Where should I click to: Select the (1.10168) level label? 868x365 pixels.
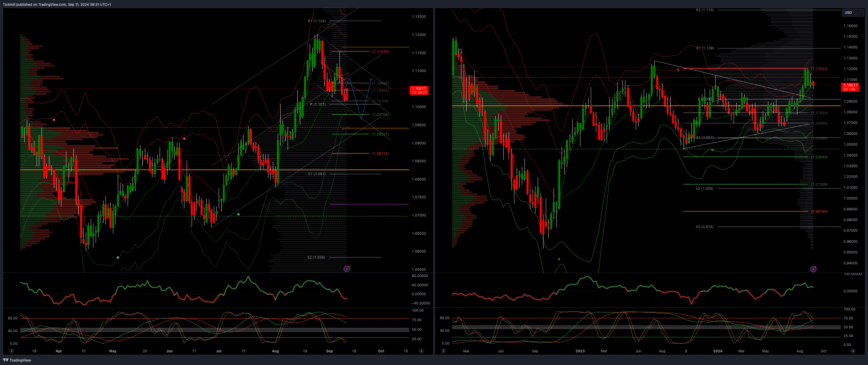[x=380, y=101]
